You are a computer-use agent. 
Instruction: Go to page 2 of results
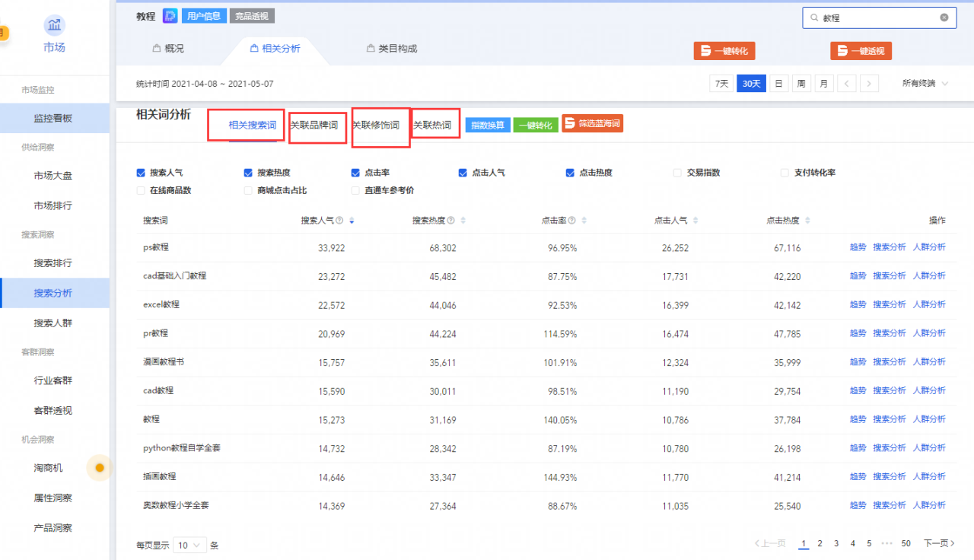coord(820,543)
